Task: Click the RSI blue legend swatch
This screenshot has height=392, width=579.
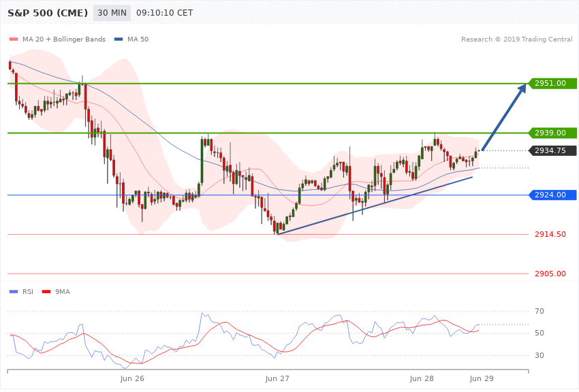Action: tap(14, 292)
